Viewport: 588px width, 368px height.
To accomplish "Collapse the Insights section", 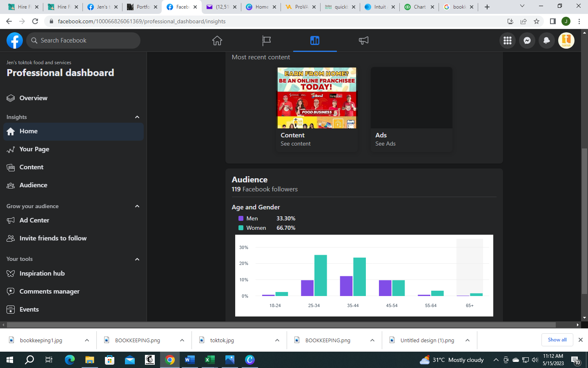I will point(137,117).
